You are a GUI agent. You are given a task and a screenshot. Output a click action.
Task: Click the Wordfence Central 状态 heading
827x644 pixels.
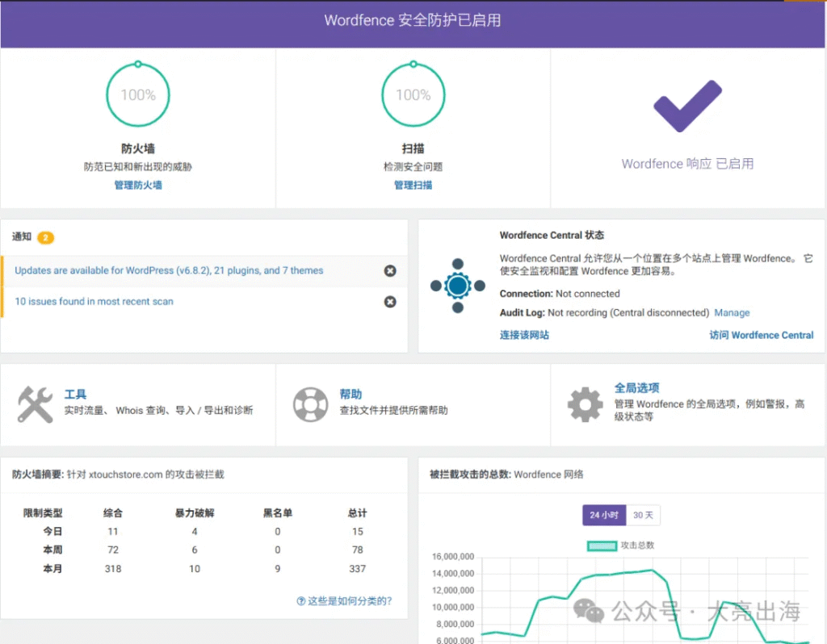click(552, 235)
